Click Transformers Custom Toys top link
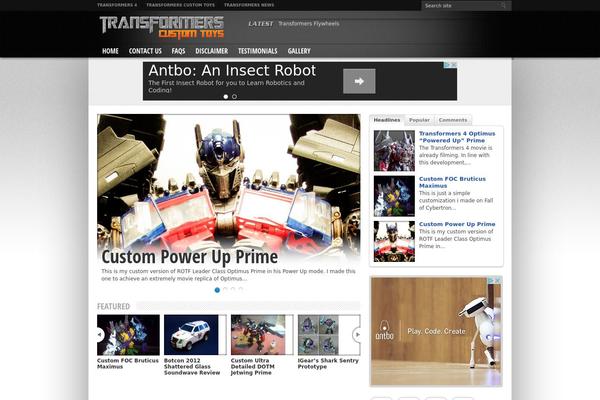 pos(181,5)
